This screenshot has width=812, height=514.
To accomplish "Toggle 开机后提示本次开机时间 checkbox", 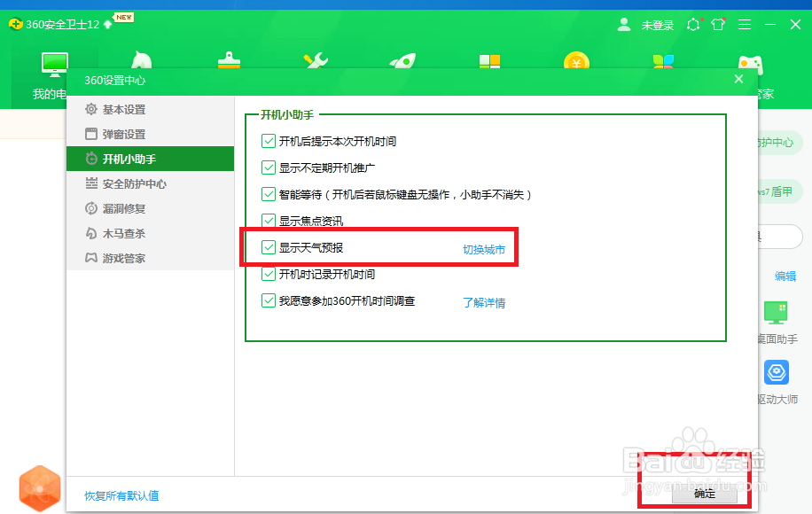I will [x=269, y=141].
